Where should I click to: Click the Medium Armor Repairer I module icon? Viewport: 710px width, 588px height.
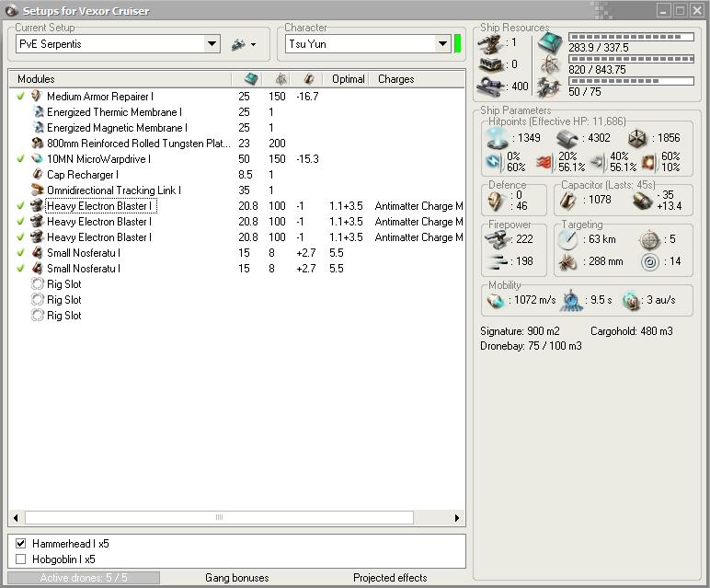[x=37, y=96]
